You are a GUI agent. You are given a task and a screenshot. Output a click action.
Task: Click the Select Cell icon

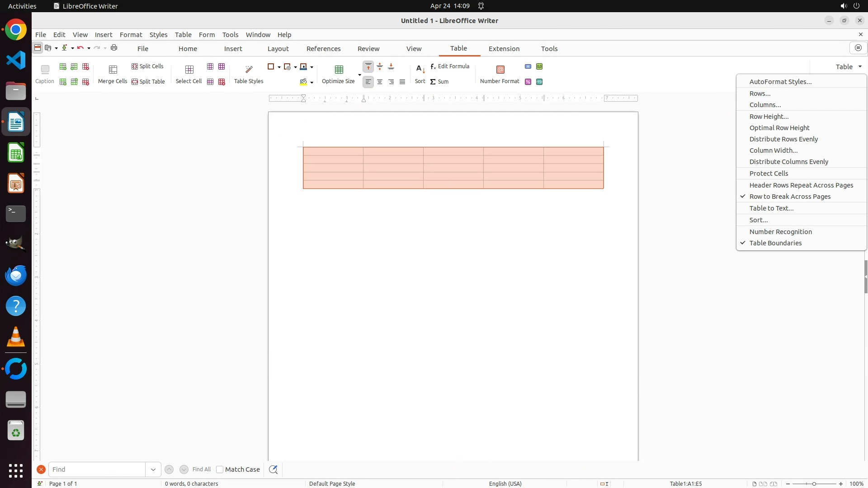tap(189, 70)
